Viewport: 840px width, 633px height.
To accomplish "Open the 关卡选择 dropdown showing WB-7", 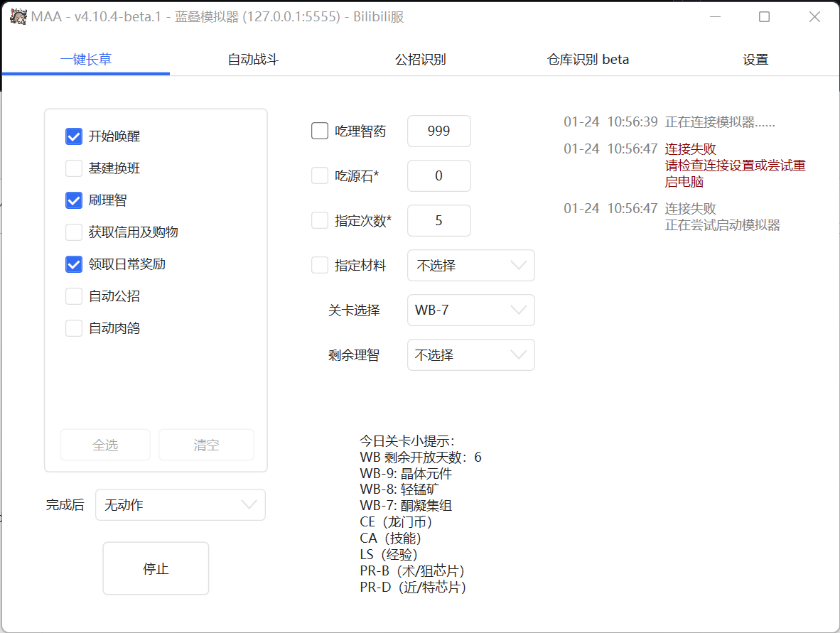I will [x=470, y=310].
